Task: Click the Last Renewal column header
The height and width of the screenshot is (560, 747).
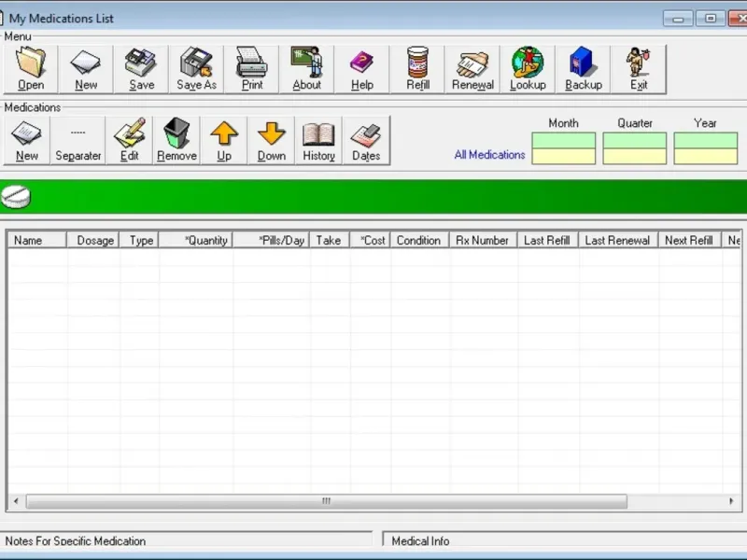Action: pyautogui.click(x=618, y=240)
